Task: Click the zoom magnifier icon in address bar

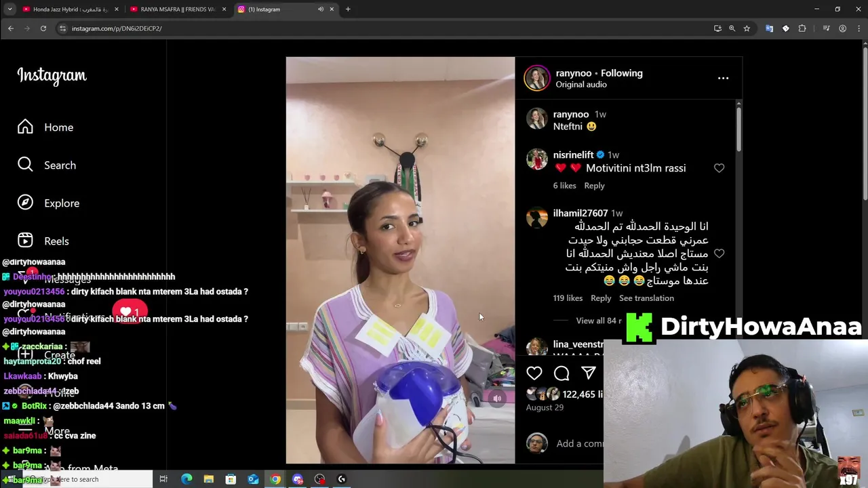Action: click(732, 28)
